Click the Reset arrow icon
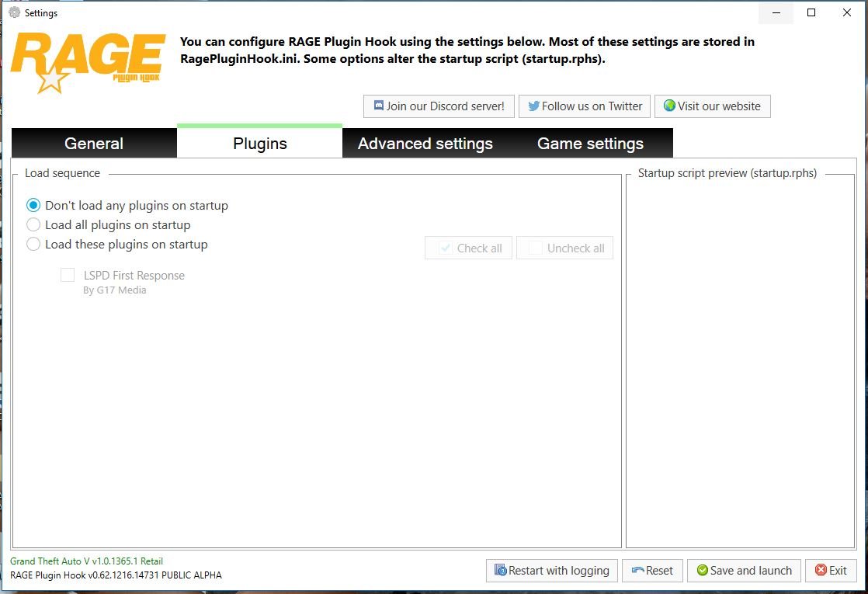The image size is (868, 594). pos(637,570)
